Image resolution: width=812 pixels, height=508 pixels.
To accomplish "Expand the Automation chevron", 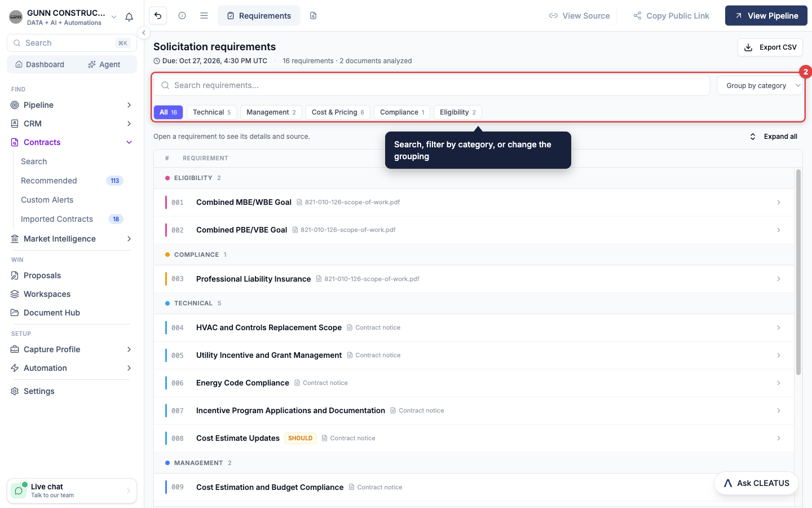I will coord(129,368).
